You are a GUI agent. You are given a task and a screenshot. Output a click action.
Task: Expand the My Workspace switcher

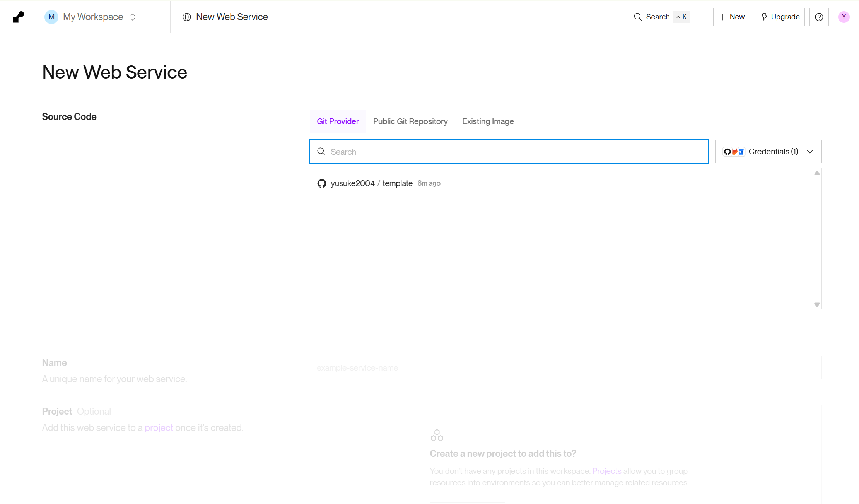point(133,17)
